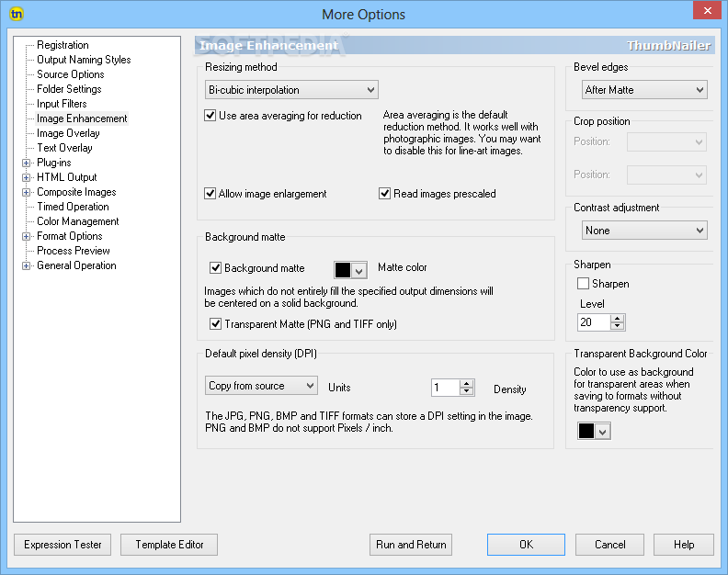The width and height of the screenshot is (728, 575).
Task: Open Process Preview page
Action: (74, 251)
